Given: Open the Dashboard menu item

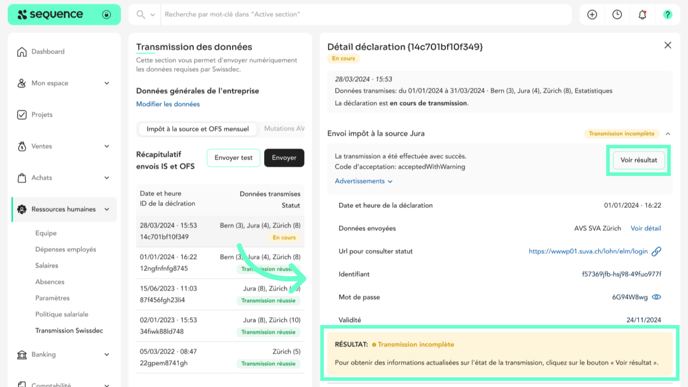Looking at the screenshot, I should pos(48,52).
